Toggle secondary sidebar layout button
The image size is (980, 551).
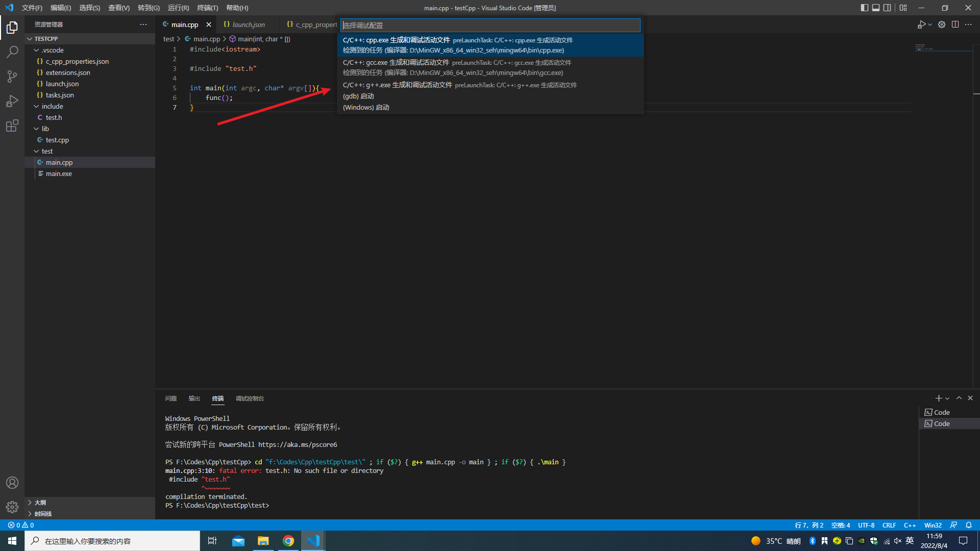(x=888, y=8)
